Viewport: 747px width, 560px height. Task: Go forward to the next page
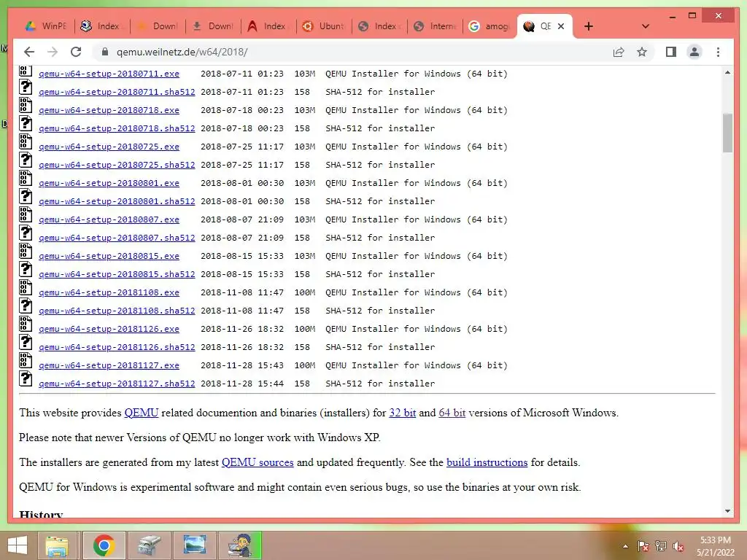(x=53, y=52)
